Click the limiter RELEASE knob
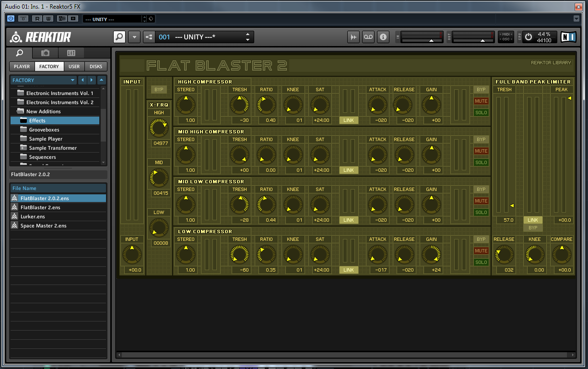Image resolution: width=588 pixels, height=369 pixels. click(504, 254)
